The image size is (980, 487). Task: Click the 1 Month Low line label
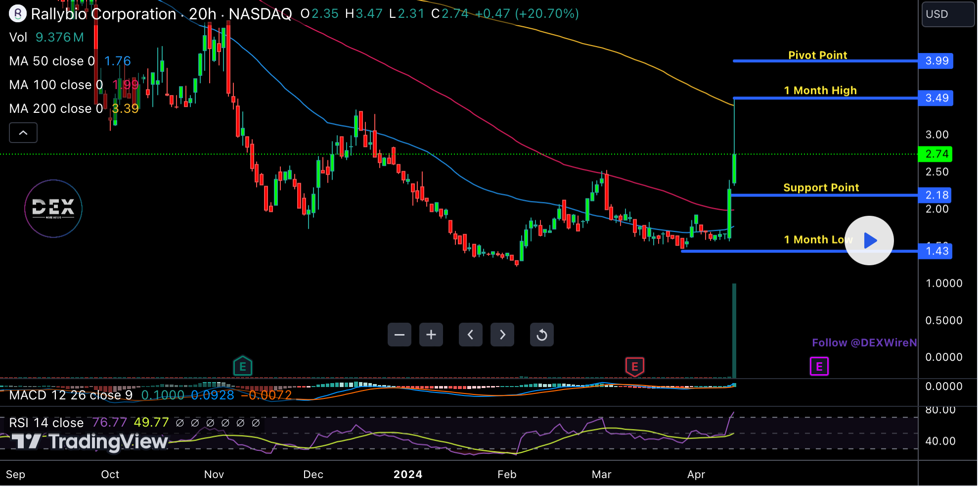(x=818, y=240)
